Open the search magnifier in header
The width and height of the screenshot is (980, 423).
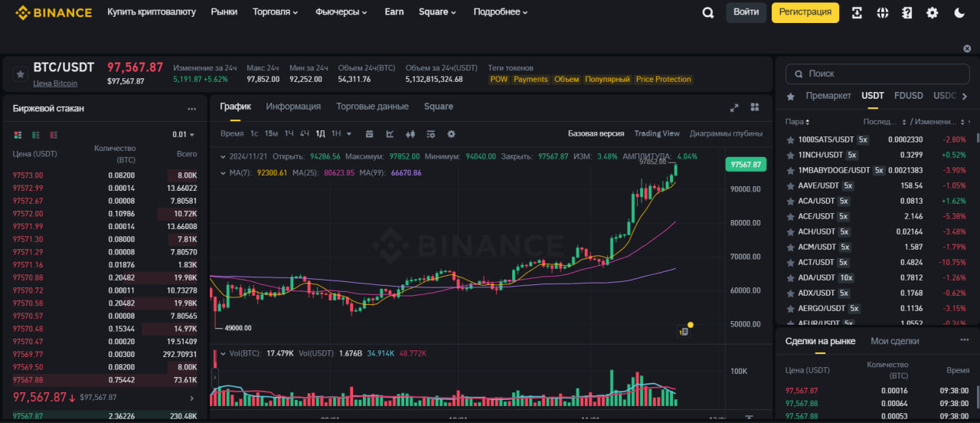coord(708,12)
